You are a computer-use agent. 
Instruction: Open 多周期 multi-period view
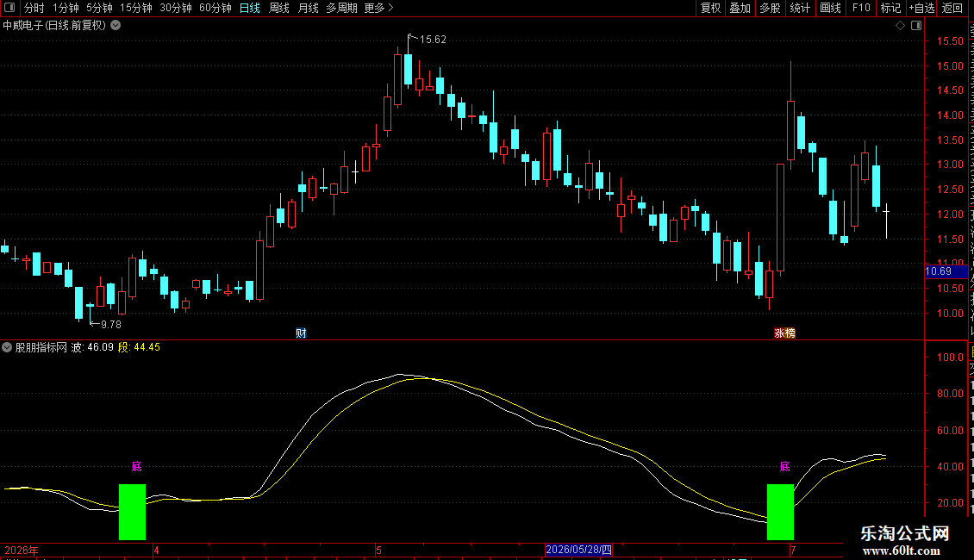pyautogui.click(x=341, y=8)
